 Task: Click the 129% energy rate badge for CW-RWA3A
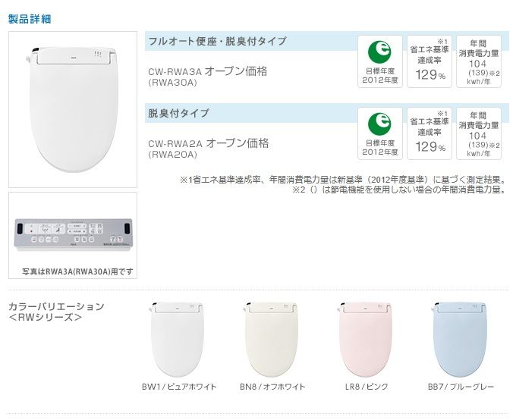429,61
